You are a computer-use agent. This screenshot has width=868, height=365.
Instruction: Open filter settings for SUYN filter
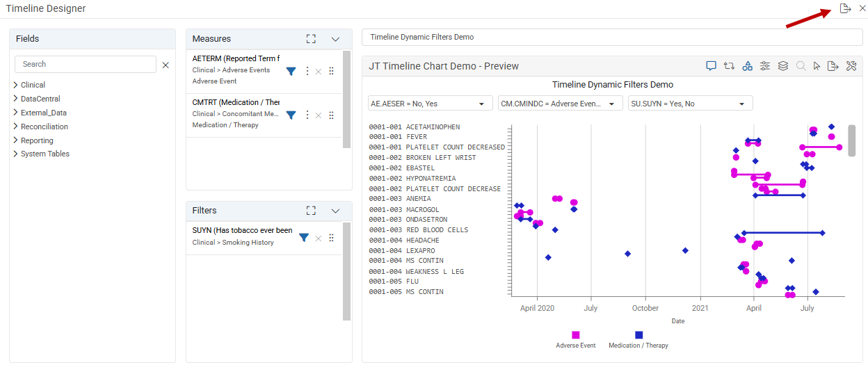click(x=304, y=238)
